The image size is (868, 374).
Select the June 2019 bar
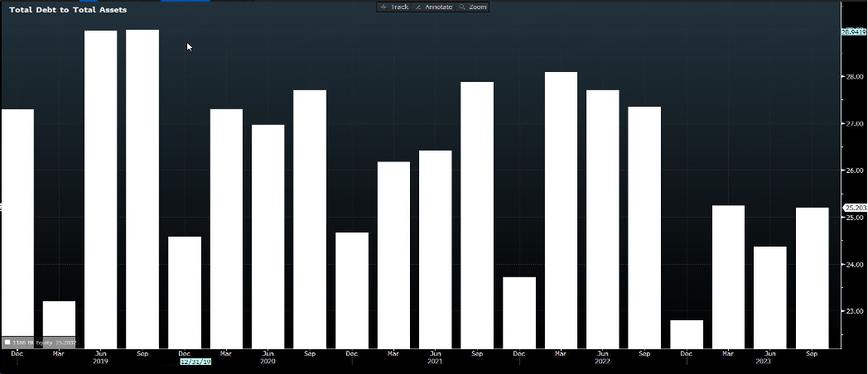click(x=101, y=189)
